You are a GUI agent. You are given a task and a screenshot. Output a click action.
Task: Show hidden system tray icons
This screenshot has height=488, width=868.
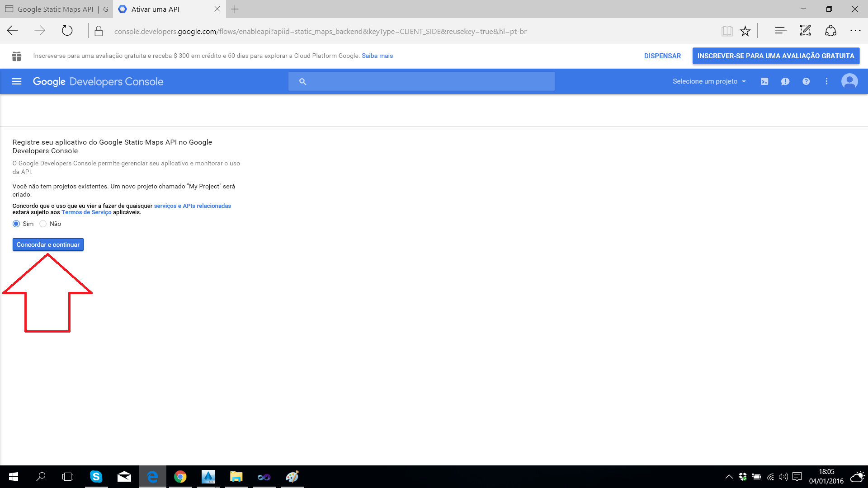tap(729, 477)
